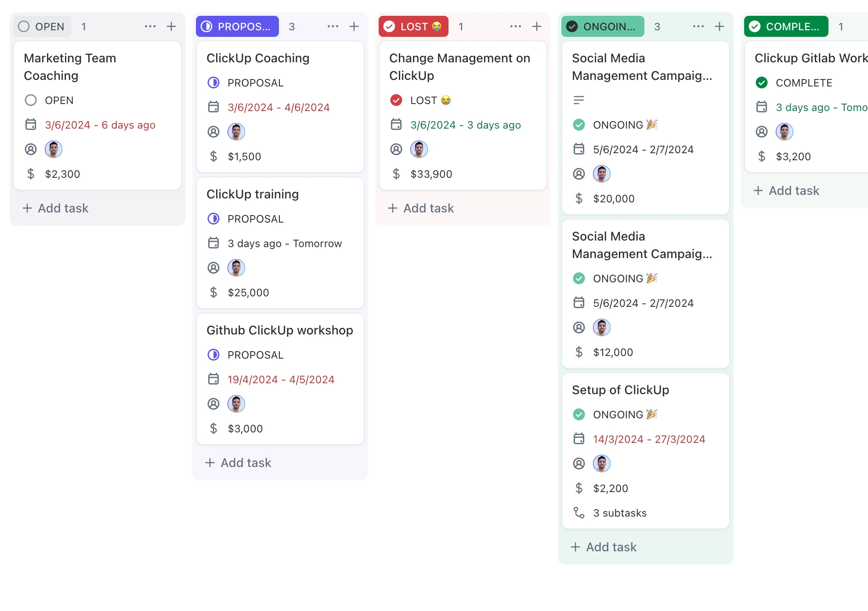This screenshot has height=611, width=868.
Task: Click calendar icon on Clickup Gitlab card
Action: pos(762,107)
